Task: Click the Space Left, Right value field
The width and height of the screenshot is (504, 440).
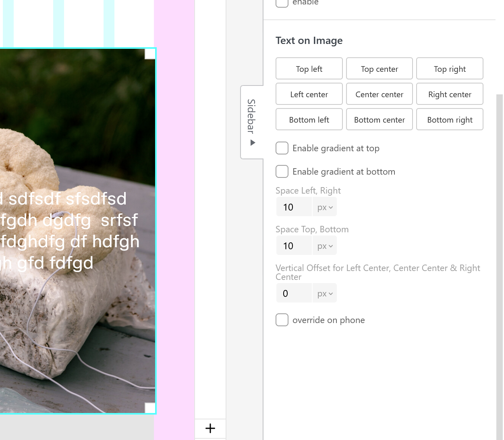Action: point(294,207)
